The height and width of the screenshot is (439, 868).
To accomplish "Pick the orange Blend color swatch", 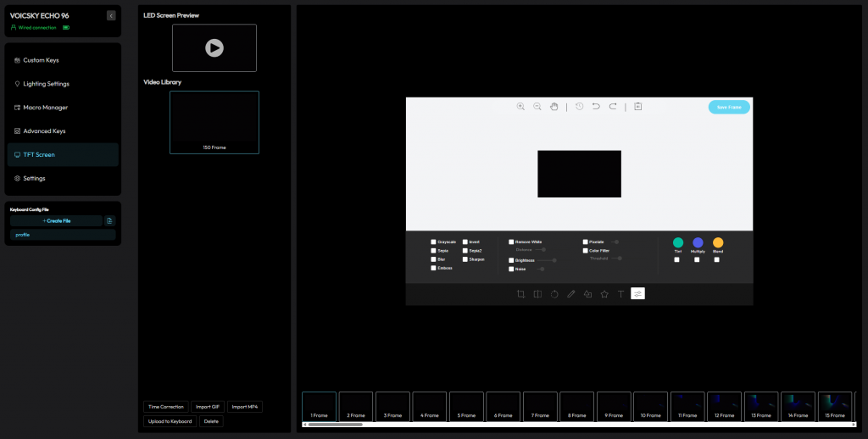I will 718,242.
